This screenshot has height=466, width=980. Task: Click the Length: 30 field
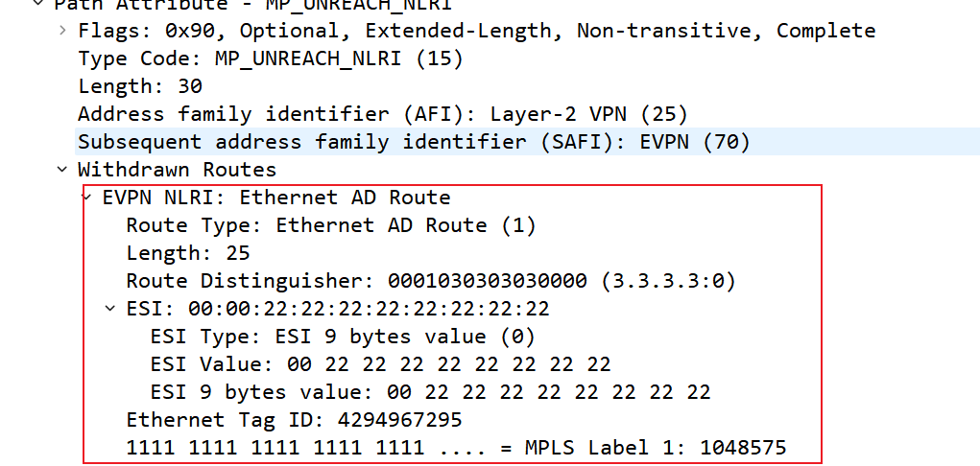[139, 86]
